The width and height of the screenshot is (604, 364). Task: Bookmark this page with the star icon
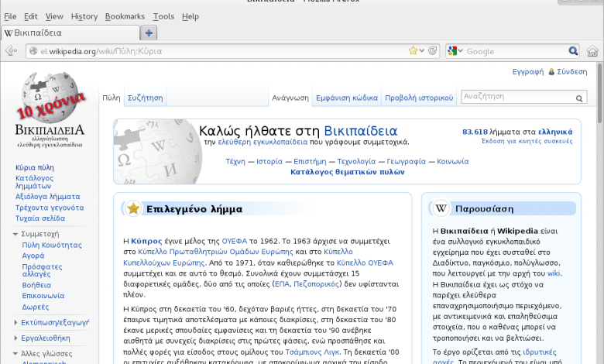[x=413, y=51]
